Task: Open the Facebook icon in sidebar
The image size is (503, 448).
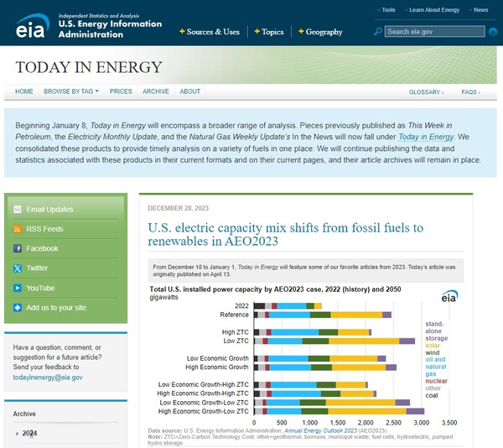Action: tap(17, 248)
